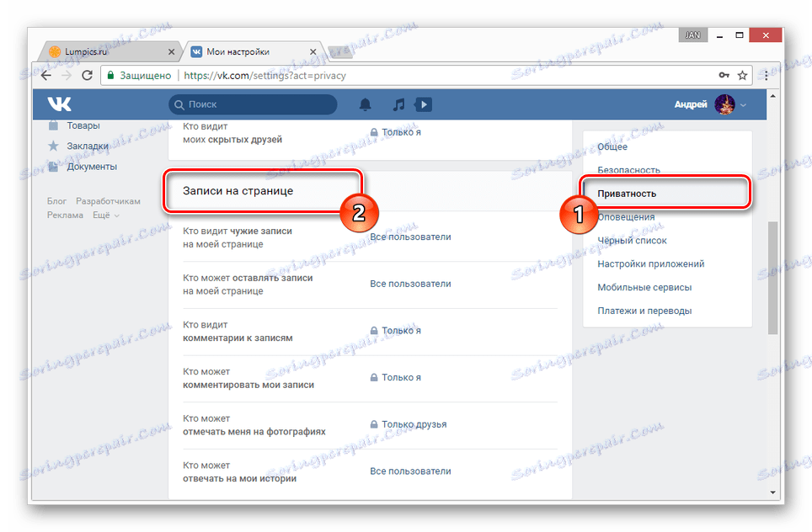The height and width of the screenshot is (532, 812).
Task: Click the Защищено lock icon in address bar
Action: [110, 75]
